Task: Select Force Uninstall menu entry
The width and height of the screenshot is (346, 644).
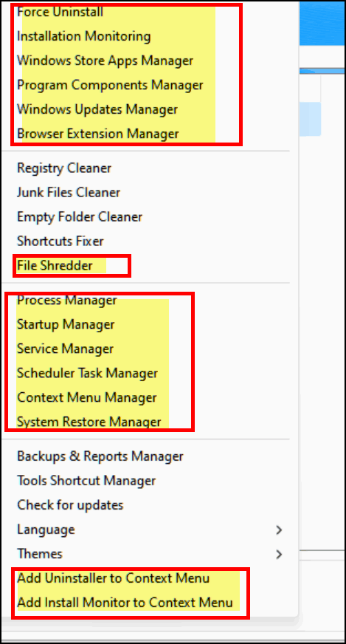Action: click(x=60, y=12)
